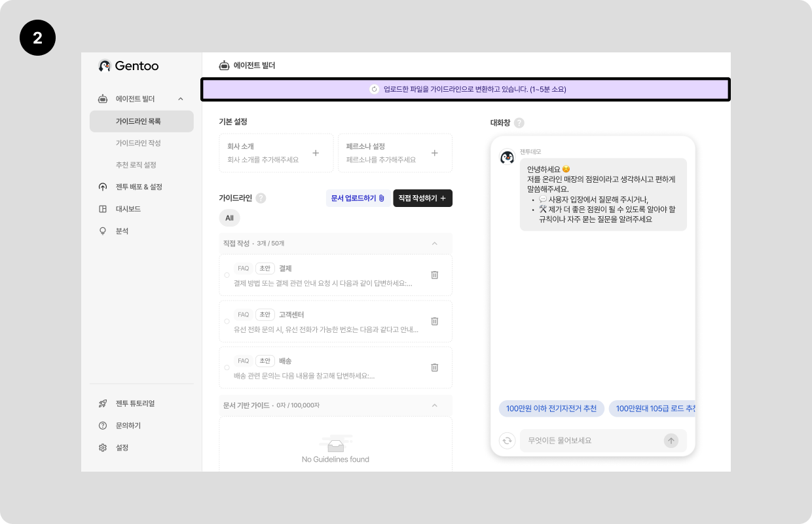Click trash icon for 고객센터 guideline
The image size is (812, 524).
(434, 321)
